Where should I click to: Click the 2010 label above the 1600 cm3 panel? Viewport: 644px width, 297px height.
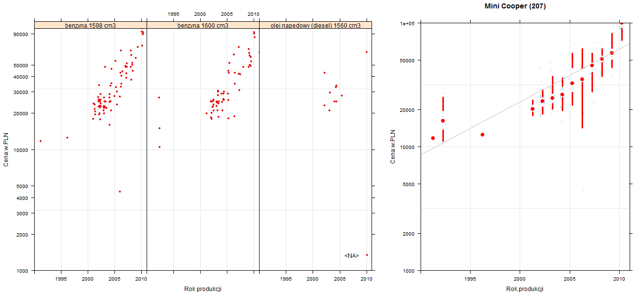(x=254, y=14)
